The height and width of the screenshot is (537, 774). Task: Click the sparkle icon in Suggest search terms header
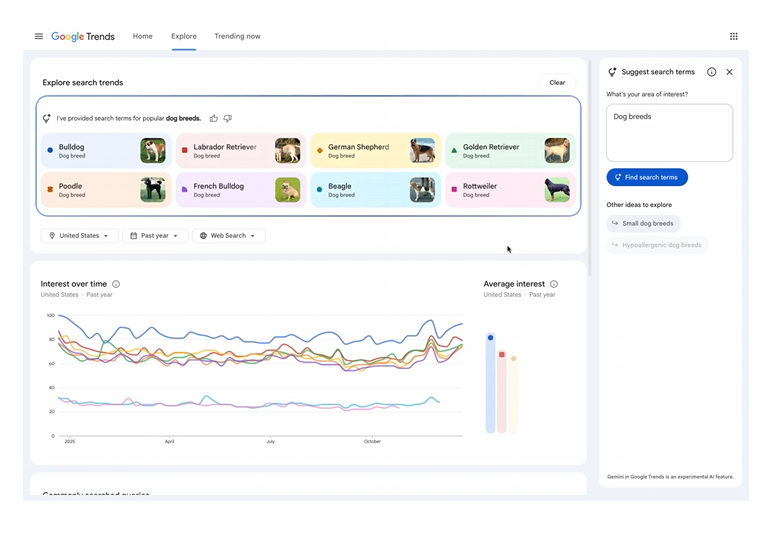pyautogui.click(x=612, y=72)
